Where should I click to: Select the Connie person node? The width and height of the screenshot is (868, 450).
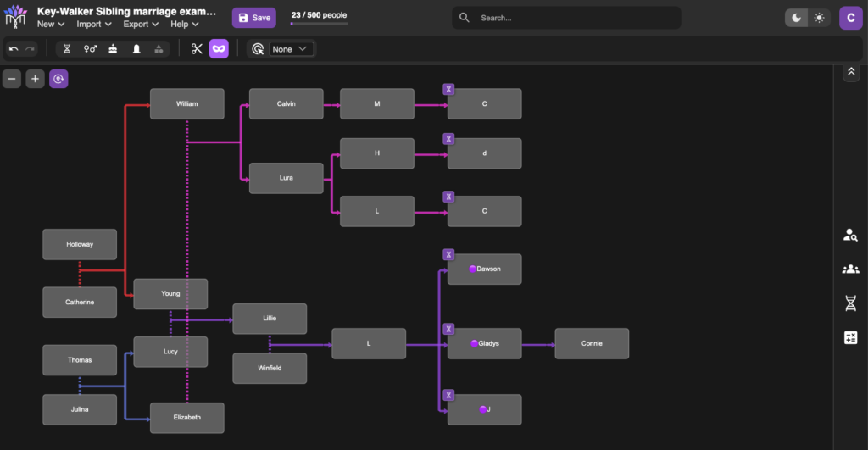[592, 343]
